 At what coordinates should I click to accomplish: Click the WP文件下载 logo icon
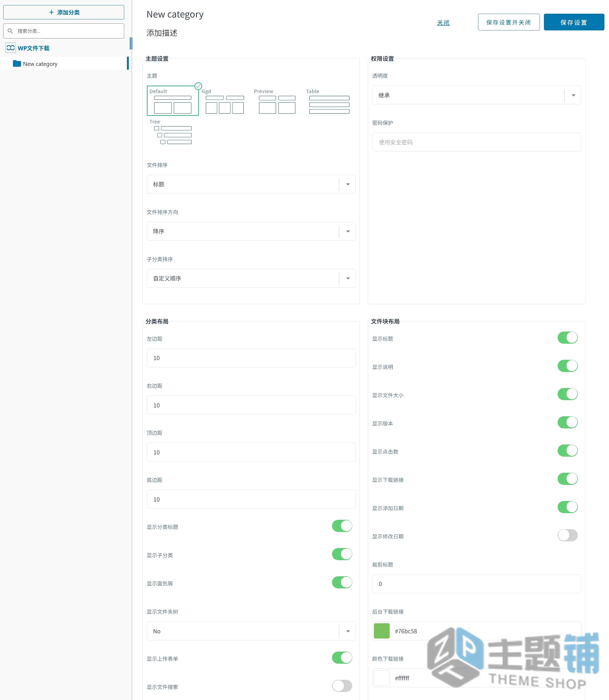click(x=10, y=48)
